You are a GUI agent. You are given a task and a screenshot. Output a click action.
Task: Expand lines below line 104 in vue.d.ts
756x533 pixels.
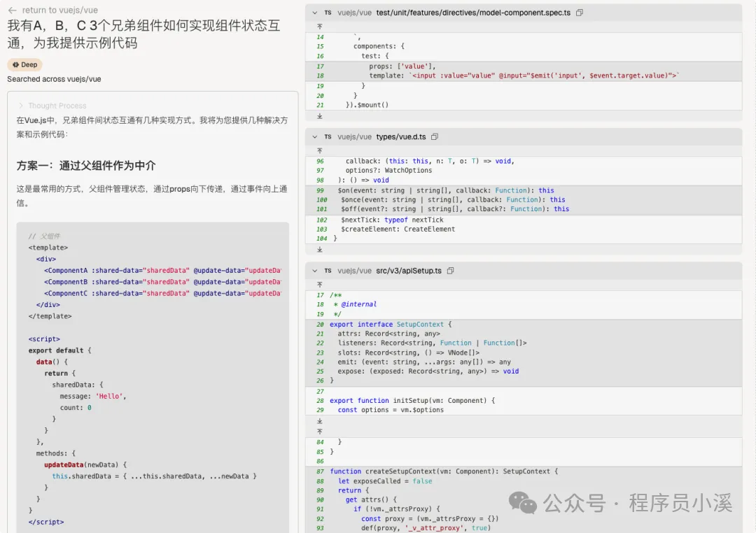pos(320,250)
